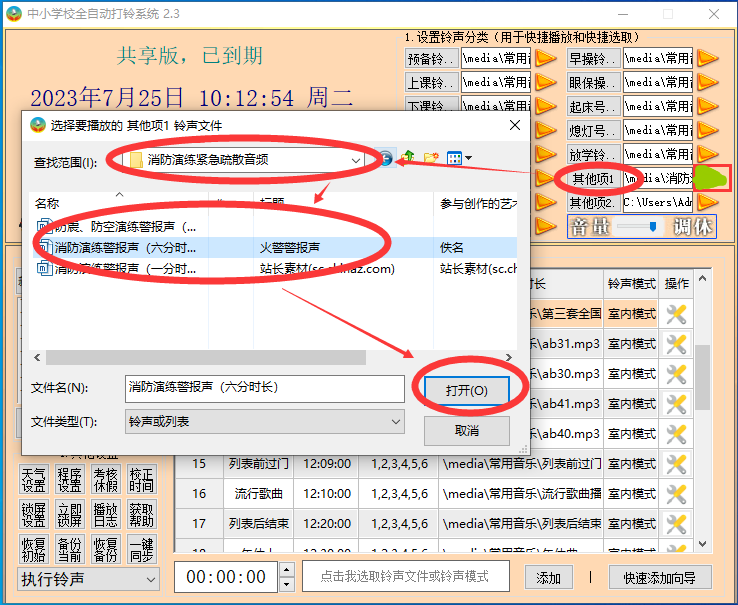Click the wrench icon for row 15 列表前过门
The image size is (738, 605).
676,464
